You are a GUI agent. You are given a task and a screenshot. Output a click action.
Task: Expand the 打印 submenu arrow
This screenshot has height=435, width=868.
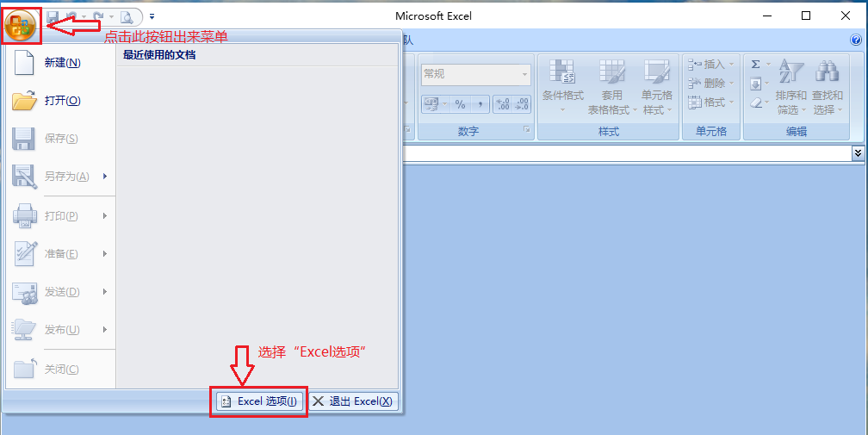click(105, 216)
